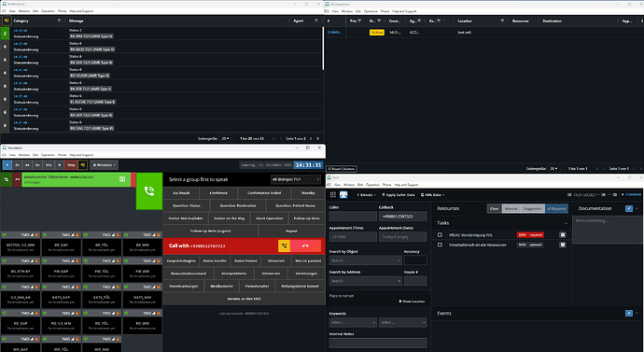
Task: Toggle speaker icon above RD_WM channel
Action: click(x=127, y=313)
